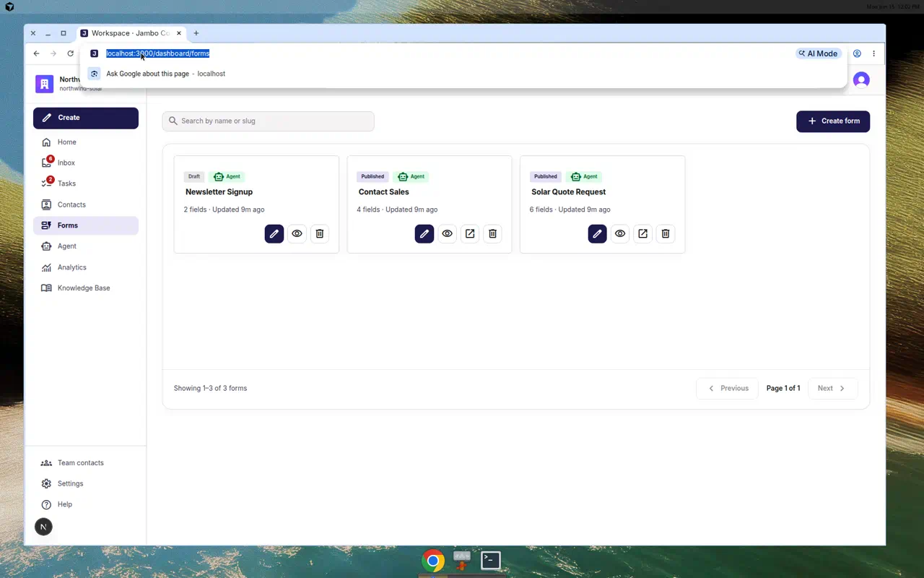The height and width of the screenshot is (578, 924).
Task: Click AI Mode chip in address bar
Action: click(819, 53)
